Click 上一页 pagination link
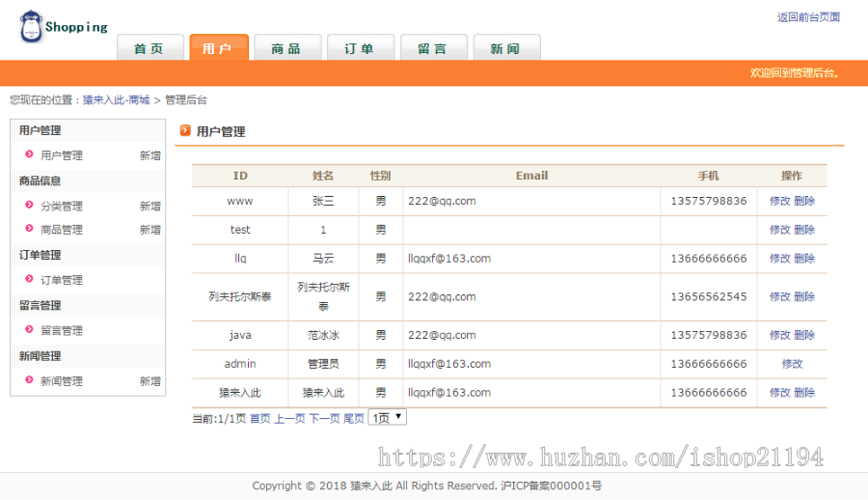 [x=289, y=419]
